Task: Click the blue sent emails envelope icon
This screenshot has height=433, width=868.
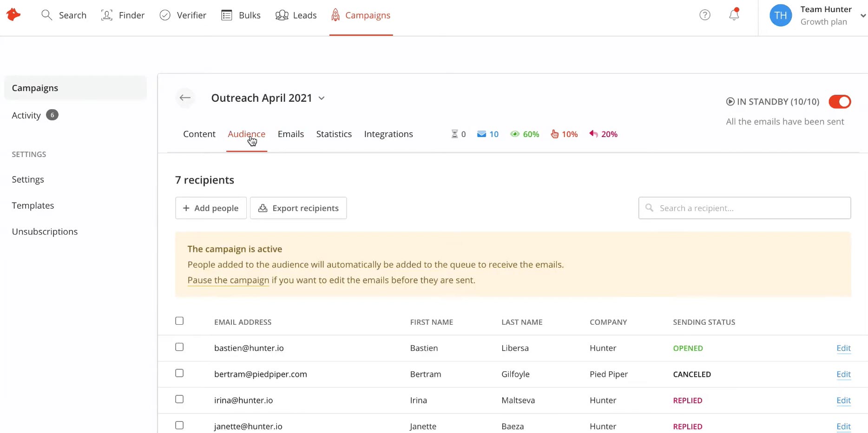Action: pyautogui.click(x=481, y=134)
